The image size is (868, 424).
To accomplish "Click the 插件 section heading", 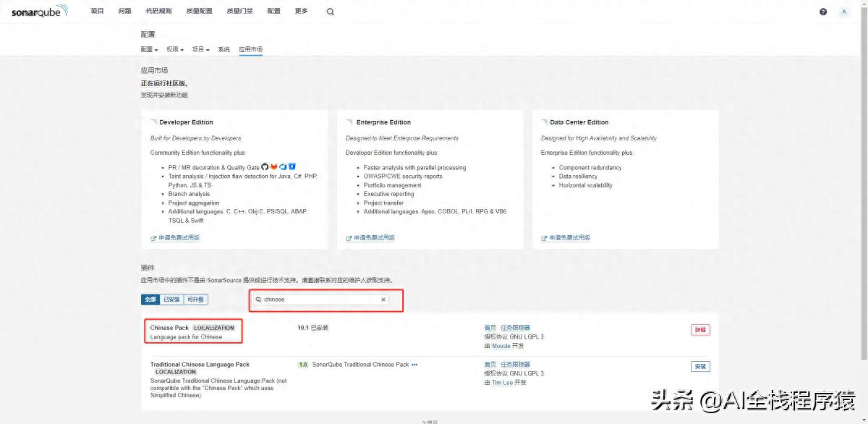I will (148, 268).
